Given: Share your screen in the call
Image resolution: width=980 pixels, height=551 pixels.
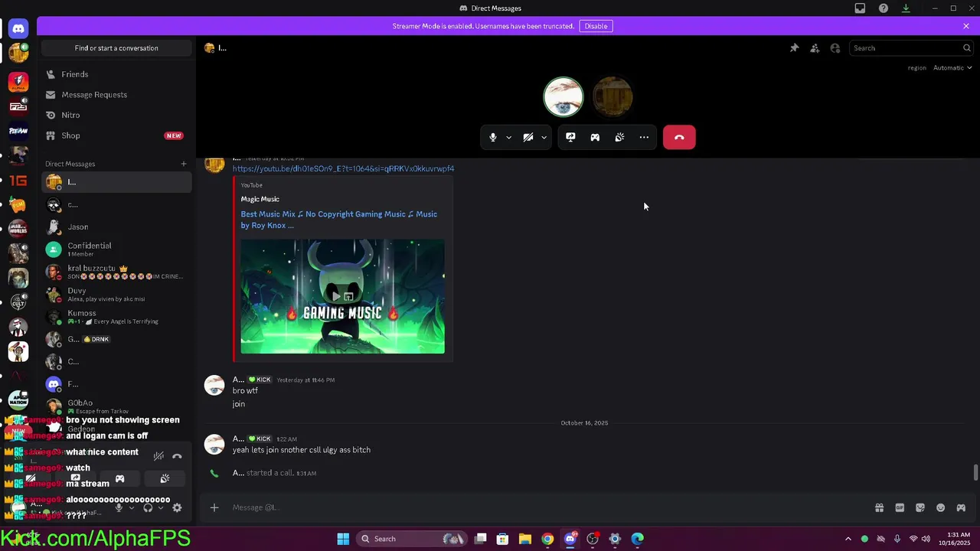Looking at the screenshot, I should (570, 138).
